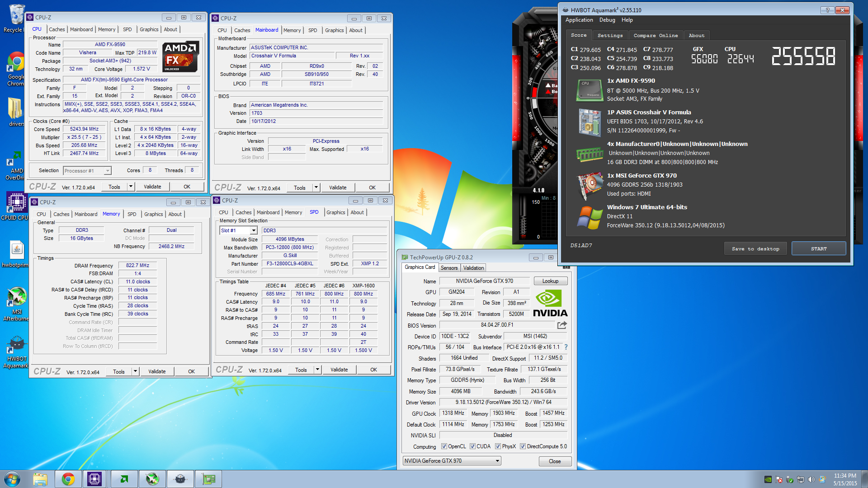The height and width of the screenshot is (488, 868).
Task: Click Validate in the CPU-Z Memory window
Action: pyautogui.click(x=157, y=371)
